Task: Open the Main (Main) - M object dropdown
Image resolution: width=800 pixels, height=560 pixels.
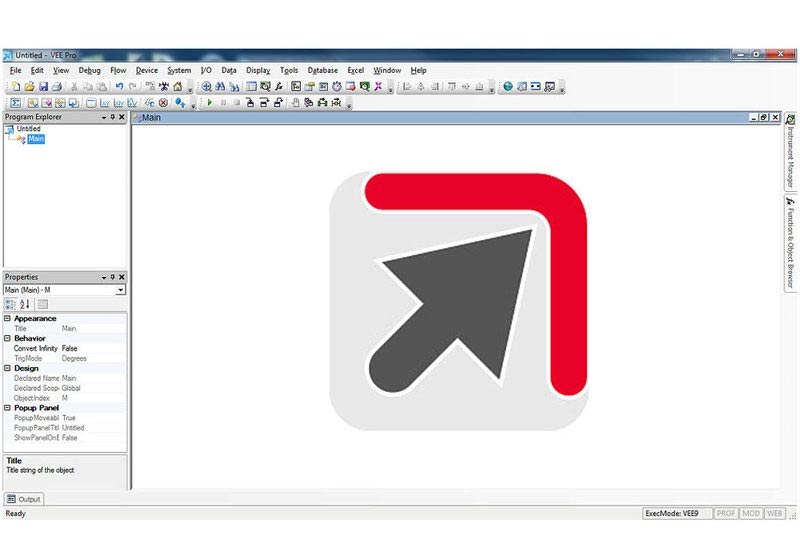Action: 120,290
